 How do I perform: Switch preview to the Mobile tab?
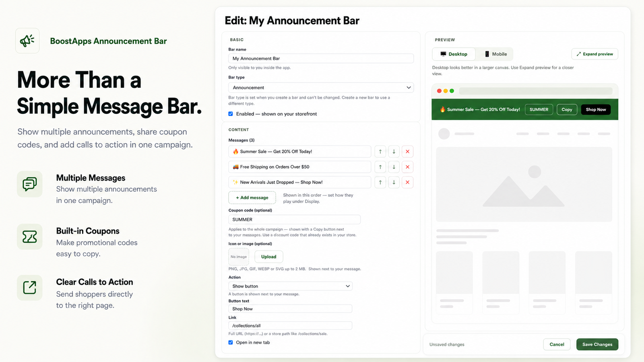tap(495, 54)
